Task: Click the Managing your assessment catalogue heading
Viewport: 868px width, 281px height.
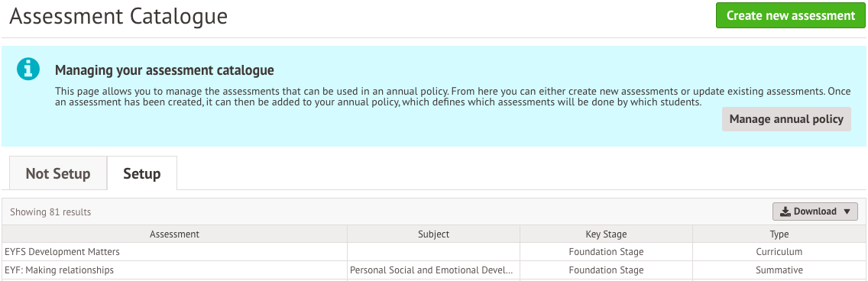Action: coord(164,71)
